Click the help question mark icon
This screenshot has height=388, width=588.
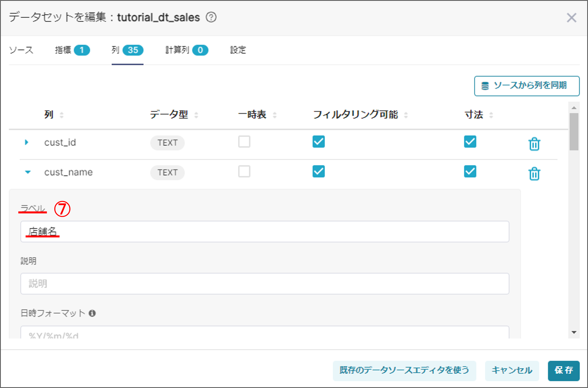(211, 17)
